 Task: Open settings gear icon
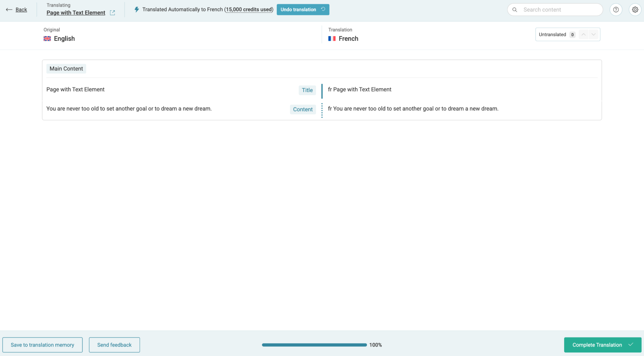tap(635, 10)
